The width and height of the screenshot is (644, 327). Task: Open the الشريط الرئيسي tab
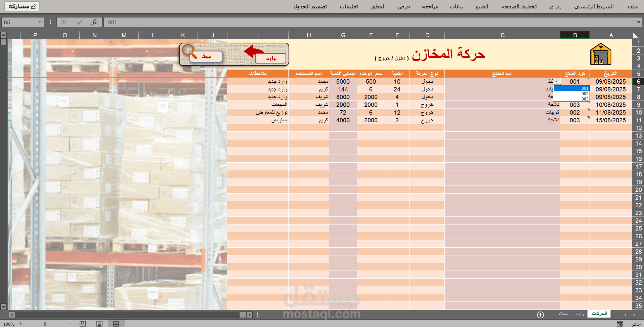click(x=594, y=6)
